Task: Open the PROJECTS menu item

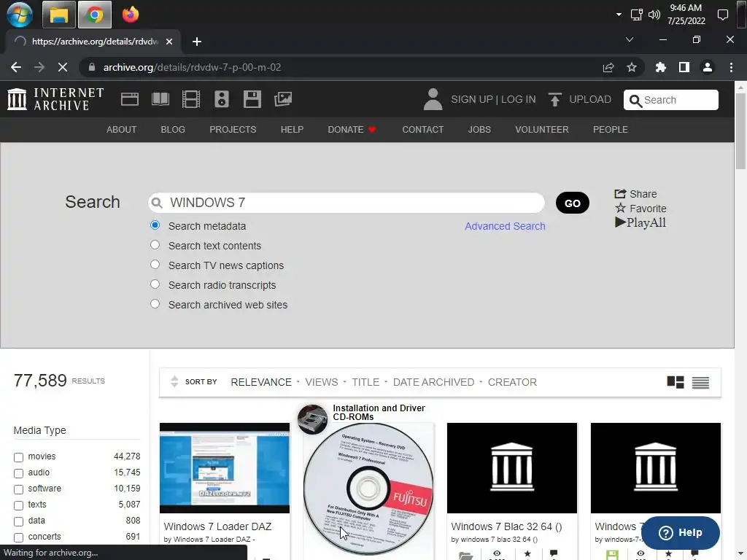Action: (233, 130)
